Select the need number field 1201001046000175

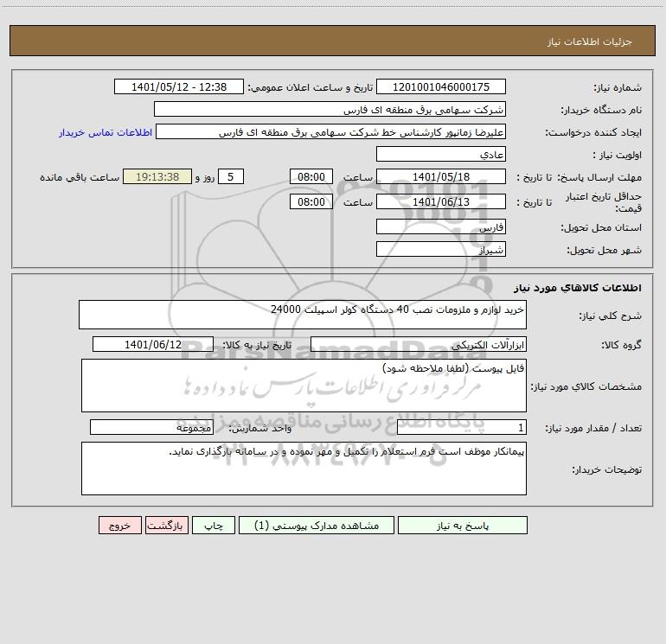441,86
